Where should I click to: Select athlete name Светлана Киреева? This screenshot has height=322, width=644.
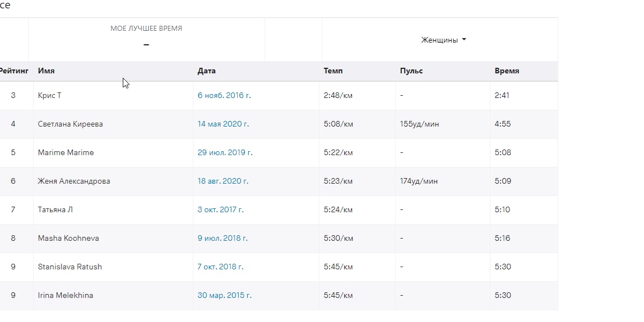click(x=70, y=124)
